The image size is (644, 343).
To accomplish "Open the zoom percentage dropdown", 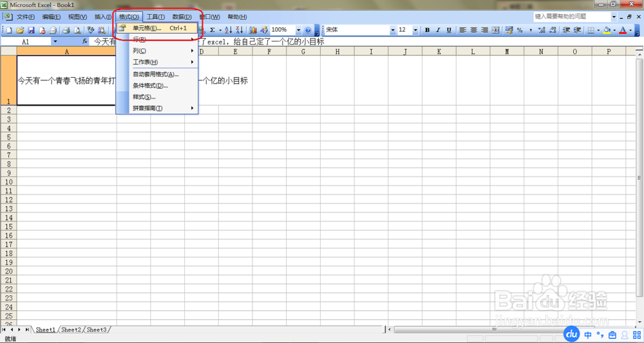I will [299, 30].
